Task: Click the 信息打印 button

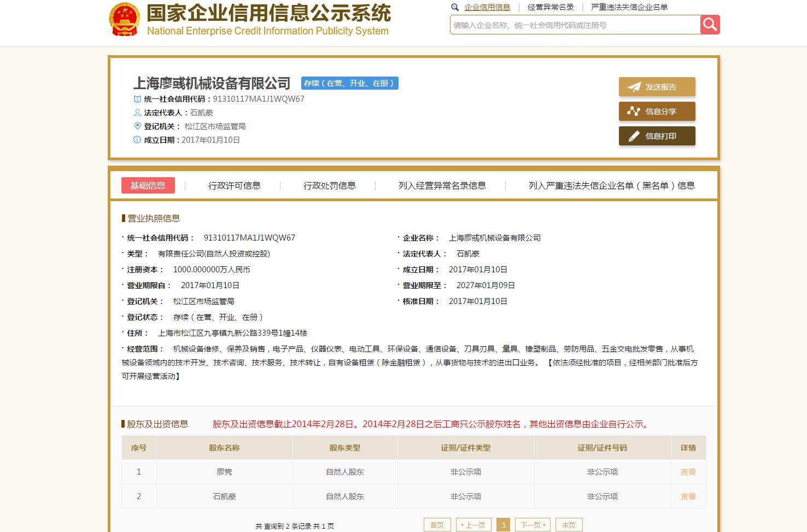Action: point(657,136)
